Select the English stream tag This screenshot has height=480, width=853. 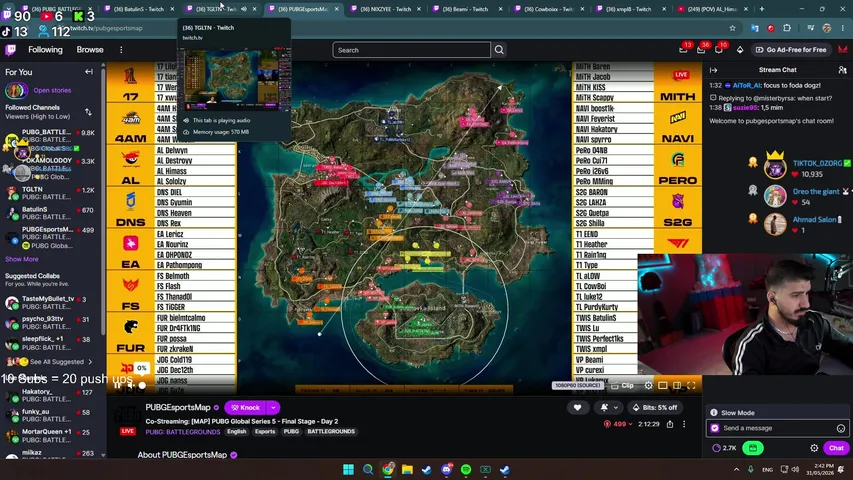(237, 432)
